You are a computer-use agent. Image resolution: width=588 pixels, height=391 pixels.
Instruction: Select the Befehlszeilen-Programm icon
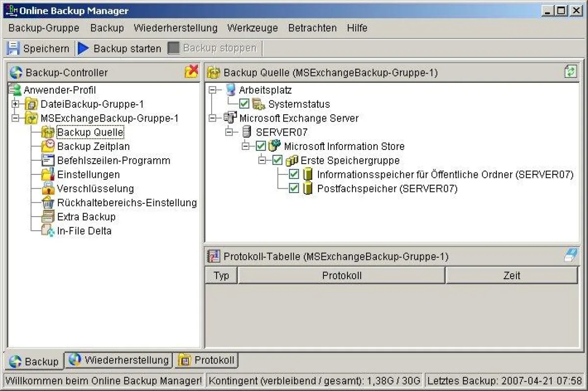click(49, 160)
